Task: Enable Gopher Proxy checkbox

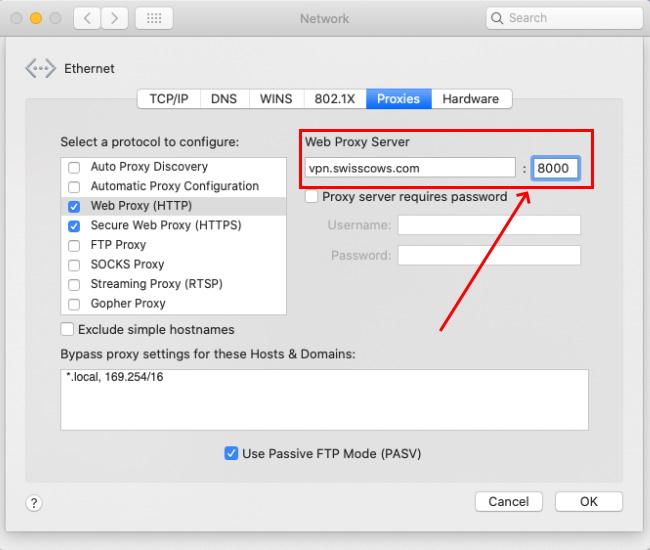Action: point(74,304)
